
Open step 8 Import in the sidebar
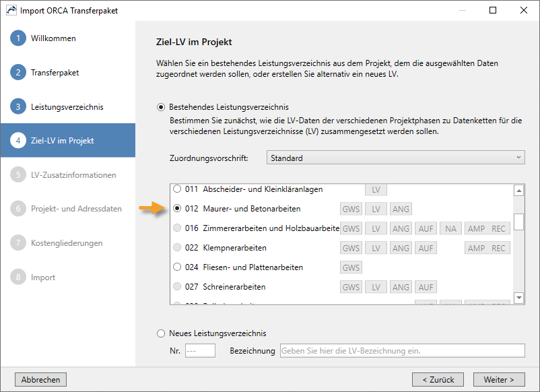[33, 277]
